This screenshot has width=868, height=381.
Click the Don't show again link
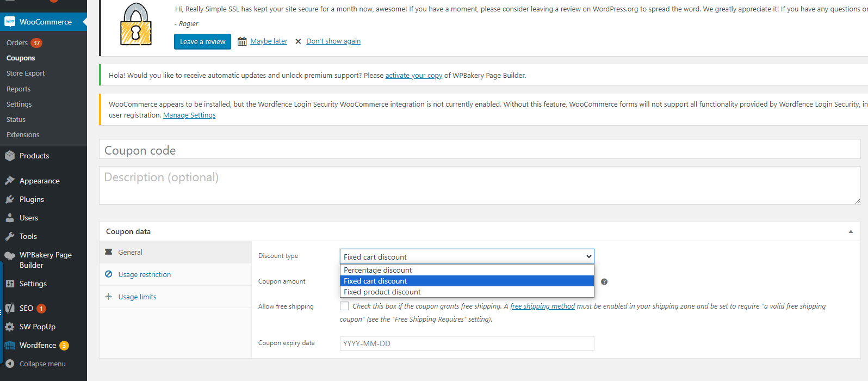[333, 41]
